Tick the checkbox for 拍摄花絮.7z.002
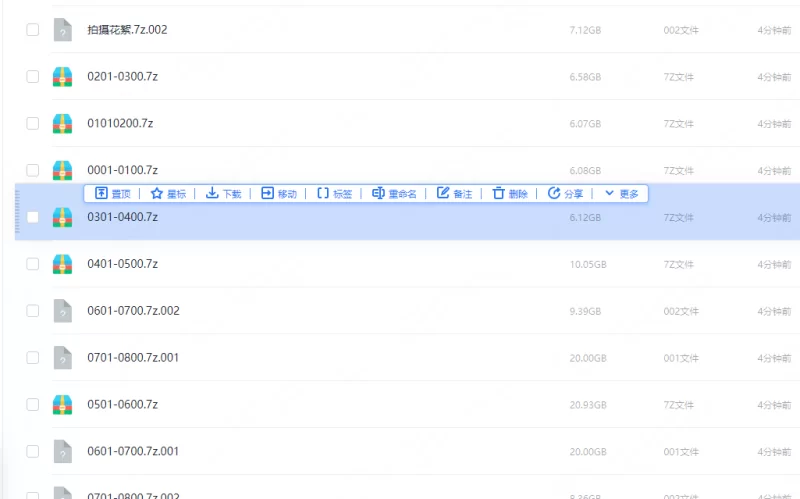Screen dimensions: 800x499 pos(33,30)
